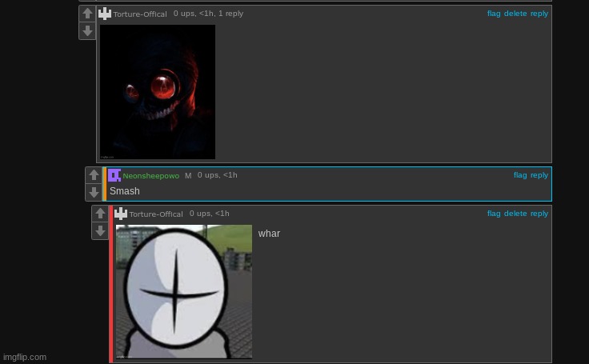Viewport: 589px width, 364px height.
Task: Downvote the top Torture-Offical image comment
Action: 87,31
